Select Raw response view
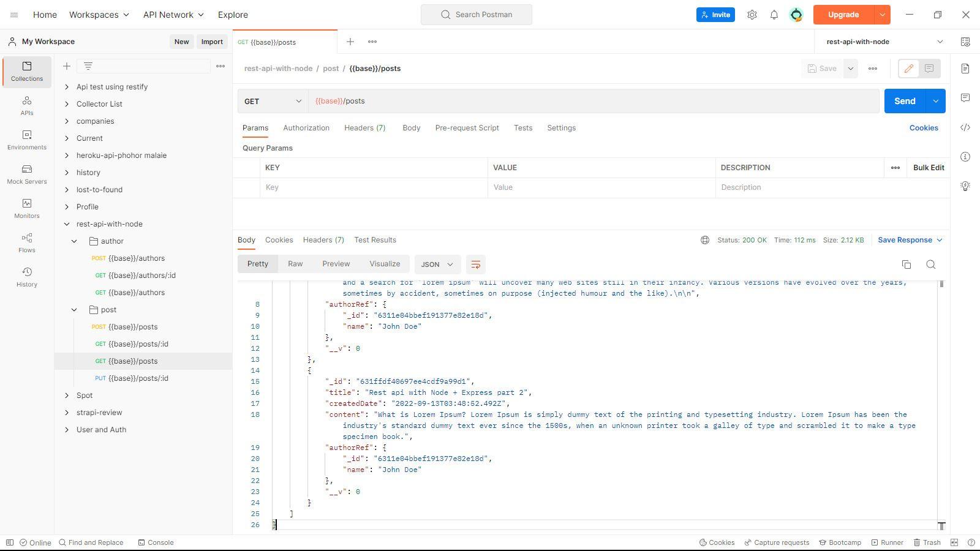Screen dimensions: 980x551 (x=295, y=264)
